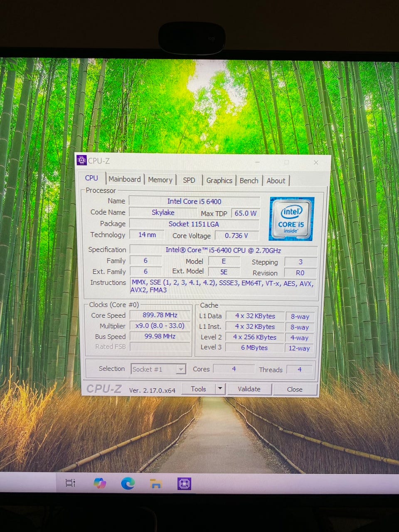Open File Explorer from the taskbar
399x532 pixels.
(x=156, y=483)
